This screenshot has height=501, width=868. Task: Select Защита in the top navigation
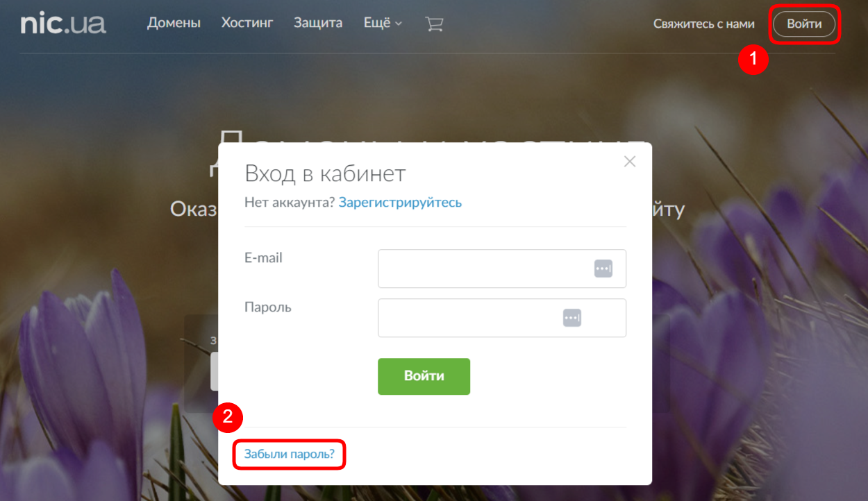(x=318, y=24)
